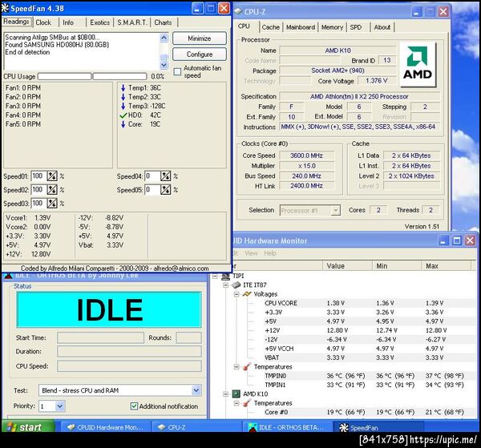Collapse the ITE IT87 tree node
Image resolution: width=481 pixels, height=448 pixels.
[226, 285]
